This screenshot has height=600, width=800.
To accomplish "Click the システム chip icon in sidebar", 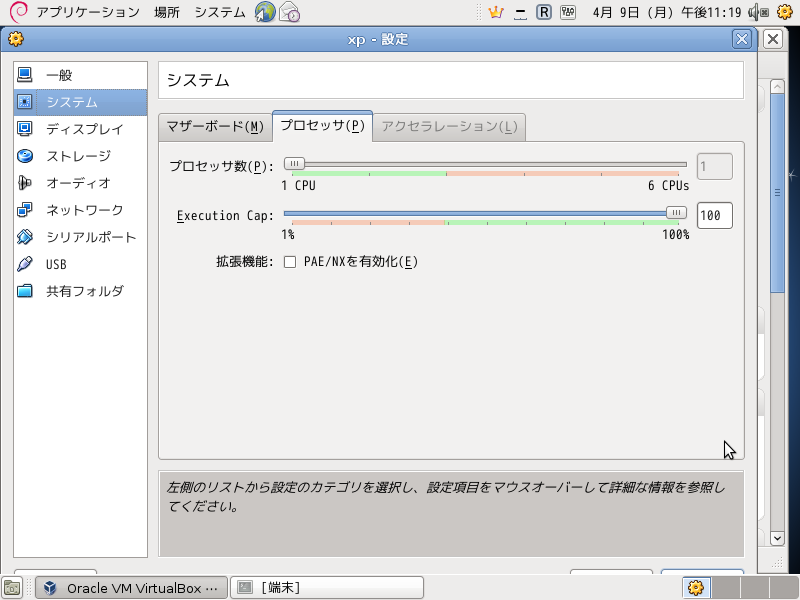I will coord(24,102).
